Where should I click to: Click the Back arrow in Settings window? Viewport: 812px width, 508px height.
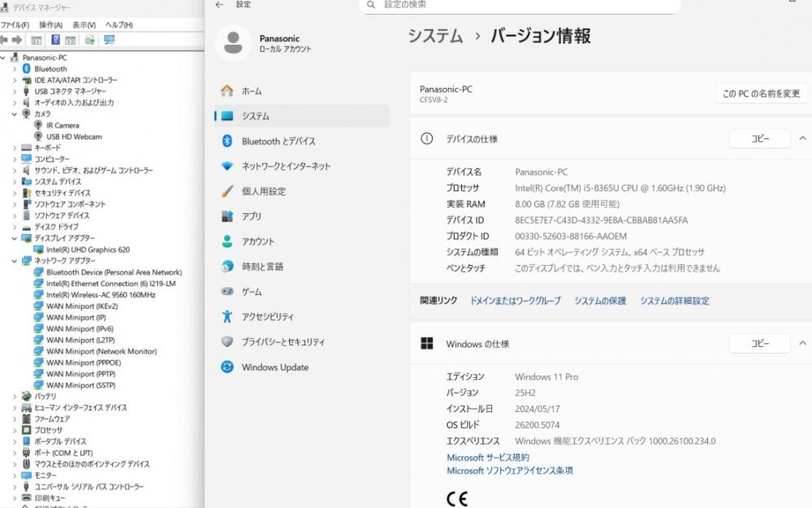[x=219, y=5]
